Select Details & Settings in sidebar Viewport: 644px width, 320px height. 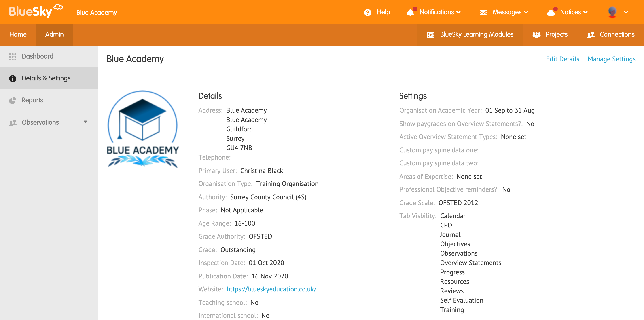click(49, 78)
